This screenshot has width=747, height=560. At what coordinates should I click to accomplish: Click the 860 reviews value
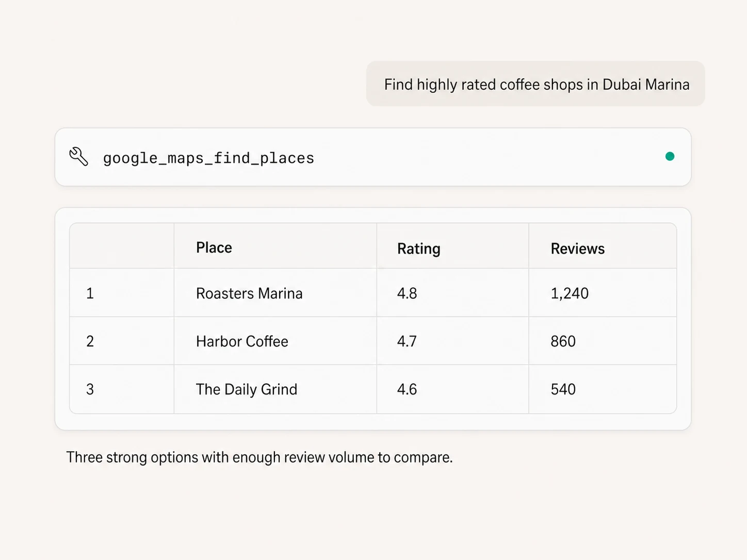[563, 341]
